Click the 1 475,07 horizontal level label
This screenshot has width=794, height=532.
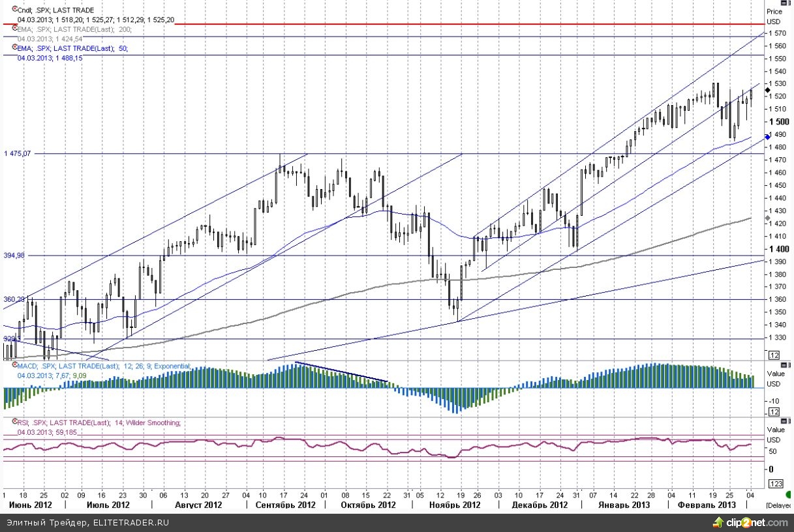point(18,154)
